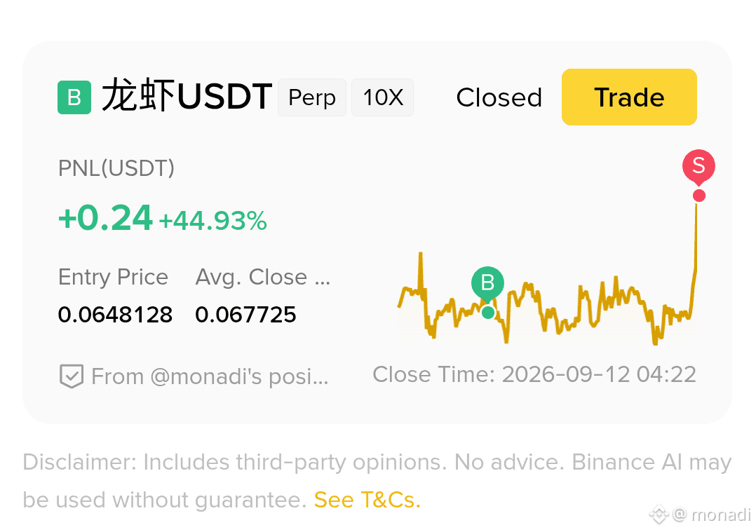Click the Closed status label
This screenshot has width=756, height=532.
(x=499, y=97)
